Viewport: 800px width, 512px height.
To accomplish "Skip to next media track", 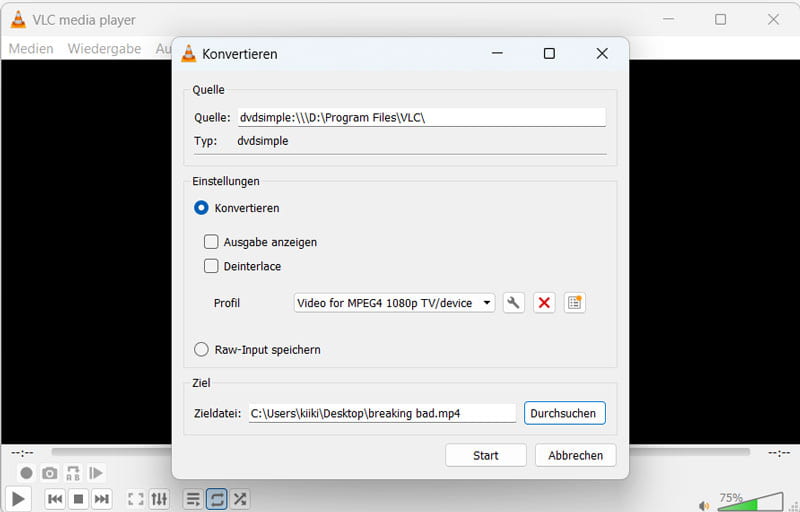I will (x=102, y=498).
